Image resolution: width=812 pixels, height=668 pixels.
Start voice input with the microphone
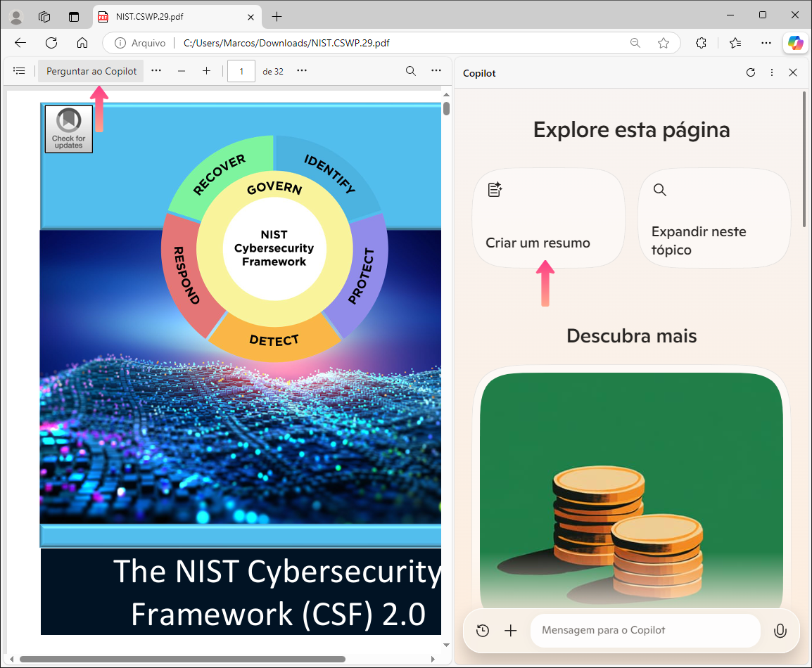tap(780, 630)
